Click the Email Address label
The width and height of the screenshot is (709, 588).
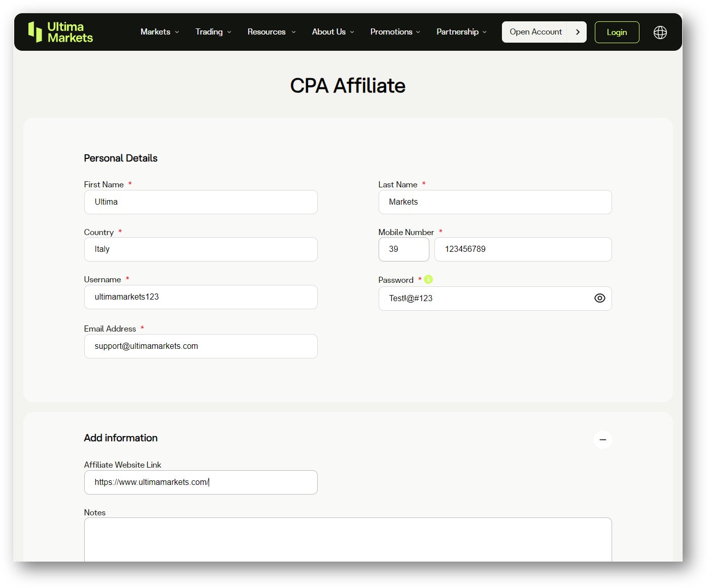(110, 329)
